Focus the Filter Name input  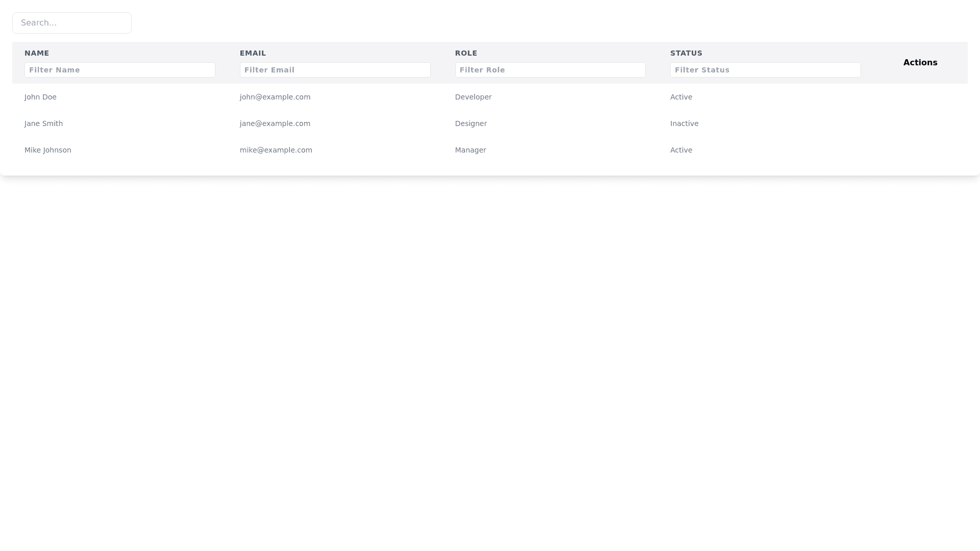point(119,70)
